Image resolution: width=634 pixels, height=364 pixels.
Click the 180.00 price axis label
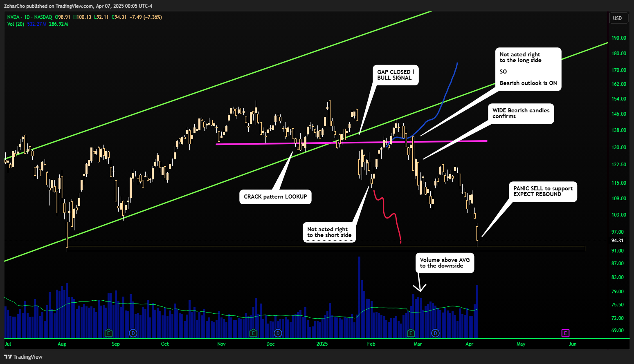[619, 54]
